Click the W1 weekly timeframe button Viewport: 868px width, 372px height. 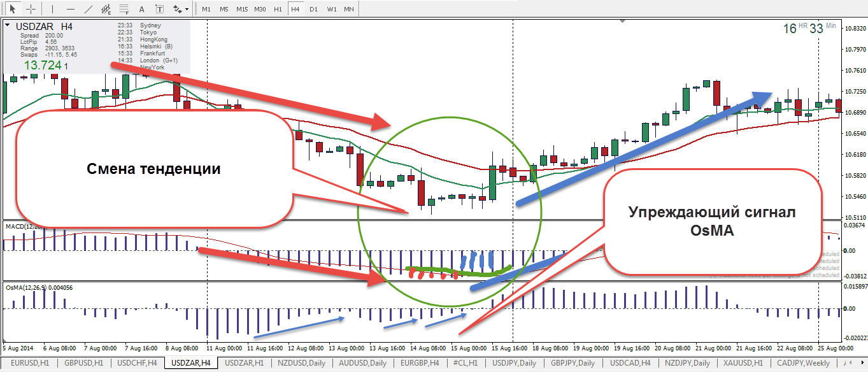pos(332,10)
